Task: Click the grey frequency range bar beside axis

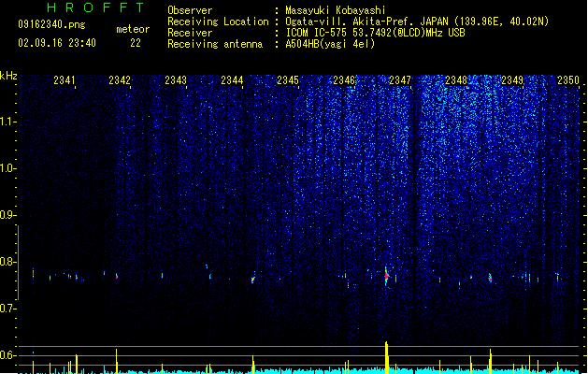Action: click(x=18, y=263)
